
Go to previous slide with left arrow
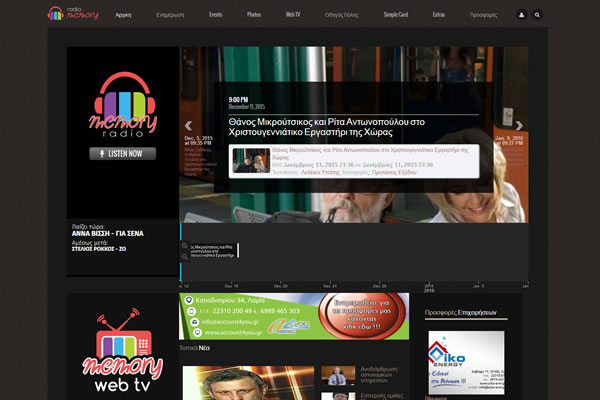[x=188, y=126]
